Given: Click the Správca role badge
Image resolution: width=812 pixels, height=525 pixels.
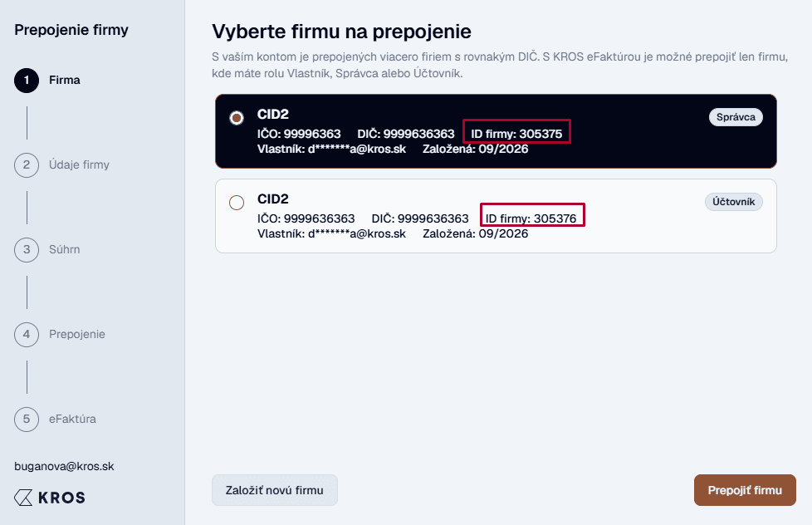Looking at the screenshot, I should [x=736, y=117].
